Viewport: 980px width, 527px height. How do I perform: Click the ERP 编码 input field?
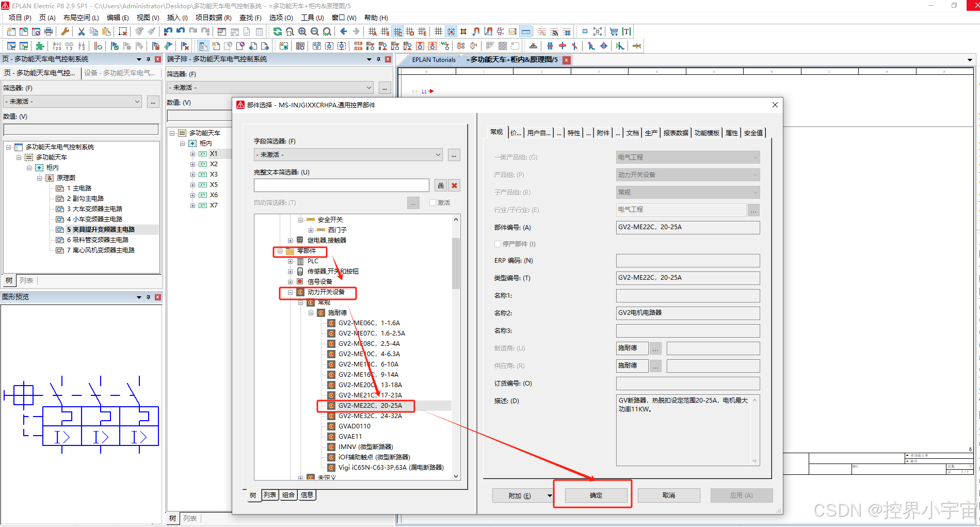pos(688,261)
